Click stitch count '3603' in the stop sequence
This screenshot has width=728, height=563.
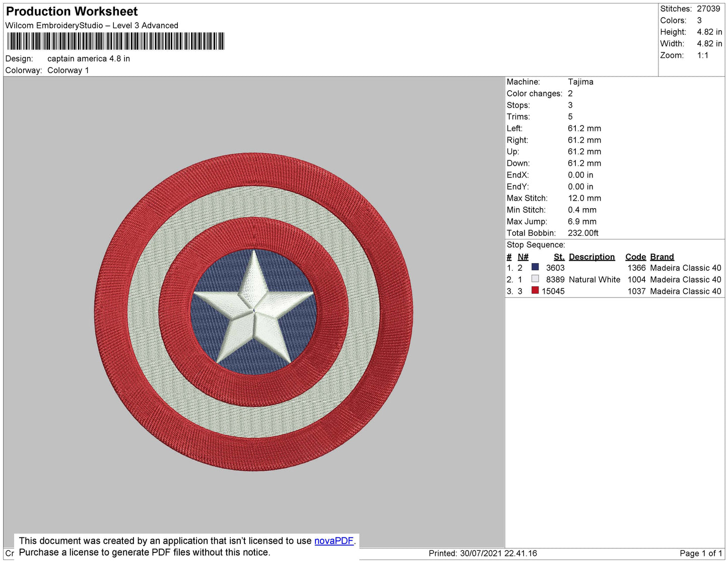click(x=555, y=268)
